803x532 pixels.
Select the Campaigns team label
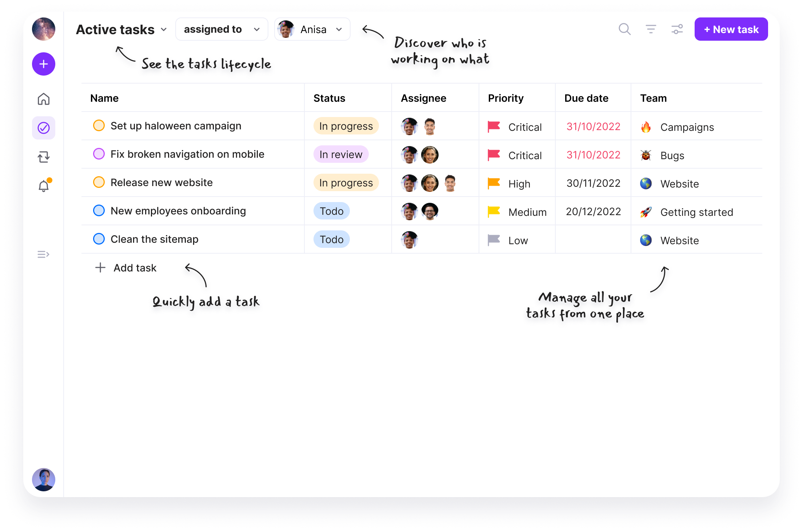point(687,126)
